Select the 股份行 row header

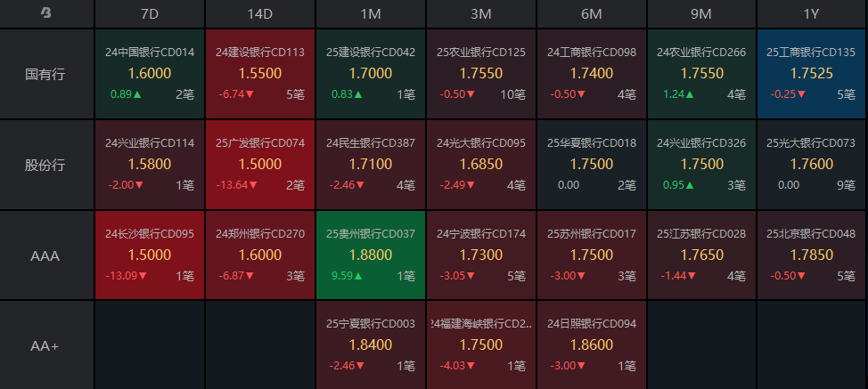[46, 165]
